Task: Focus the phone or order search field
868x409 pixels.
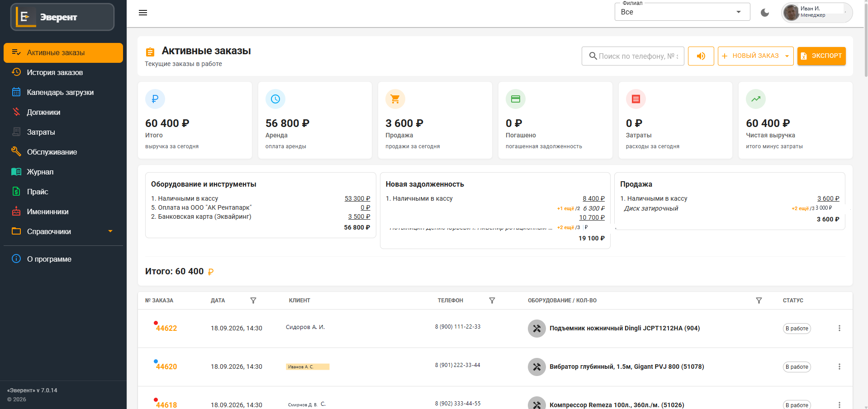Action: click(x=633, y=56)
